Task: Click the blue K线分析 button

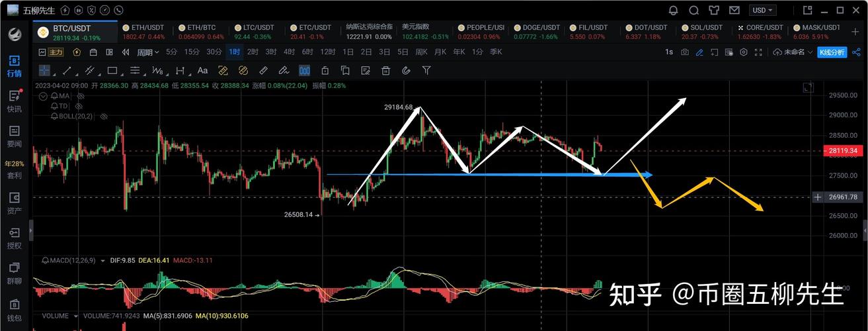Action: point(832,52)
